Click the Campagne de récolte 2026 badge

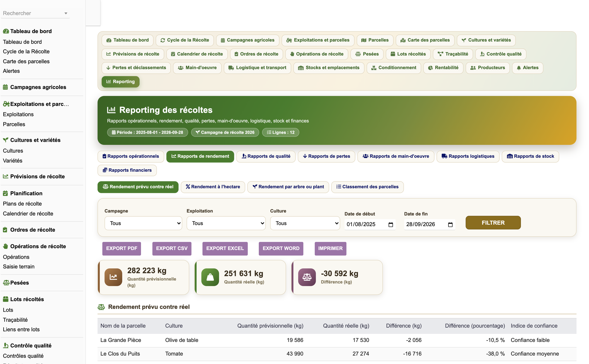coord(225,132)
